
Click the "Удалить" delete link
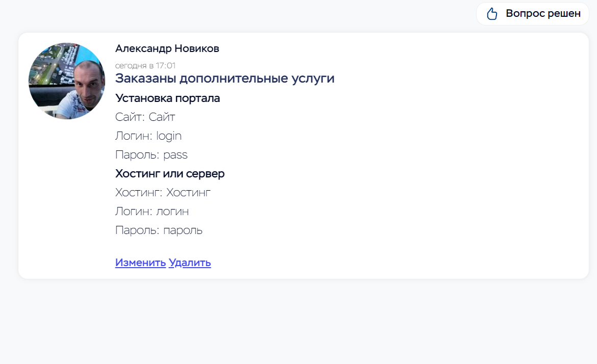tap(190, 263)
